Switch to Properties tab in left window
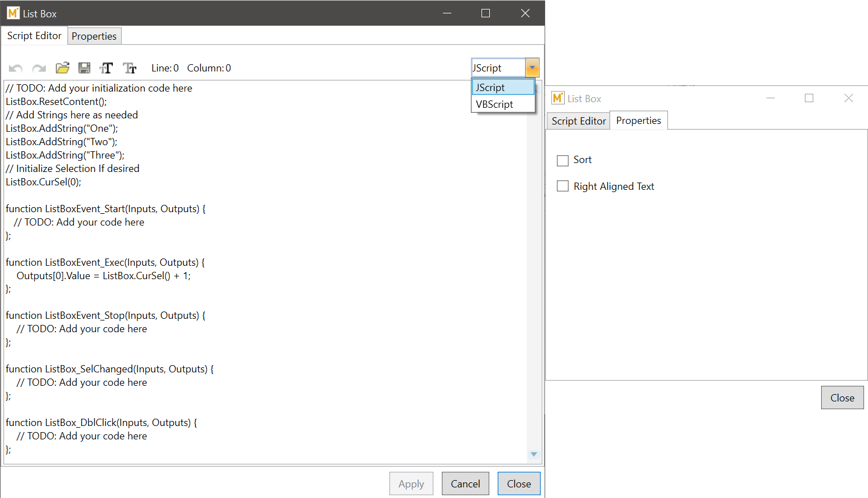 click(x=94, y=36)
